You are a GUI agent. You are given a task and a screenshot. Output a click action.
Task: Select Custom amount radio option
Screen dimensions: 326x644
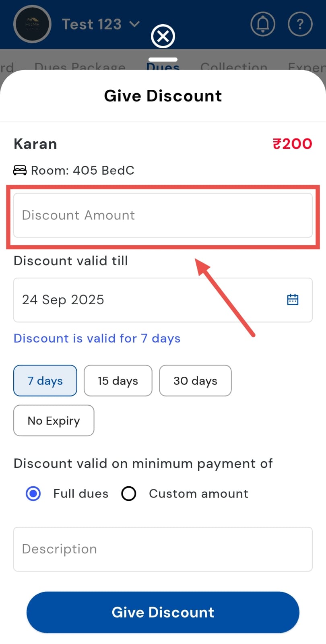tap(129, 493)
